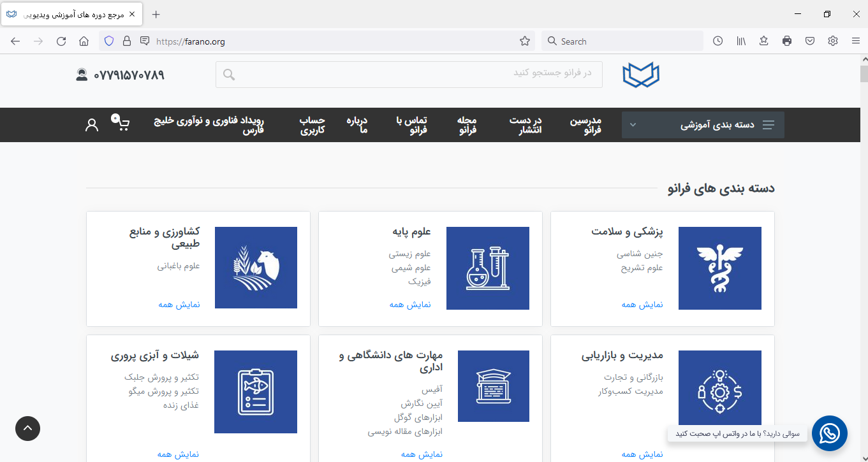Click the scroll-to-top arrow button

[x=27, y=429]
